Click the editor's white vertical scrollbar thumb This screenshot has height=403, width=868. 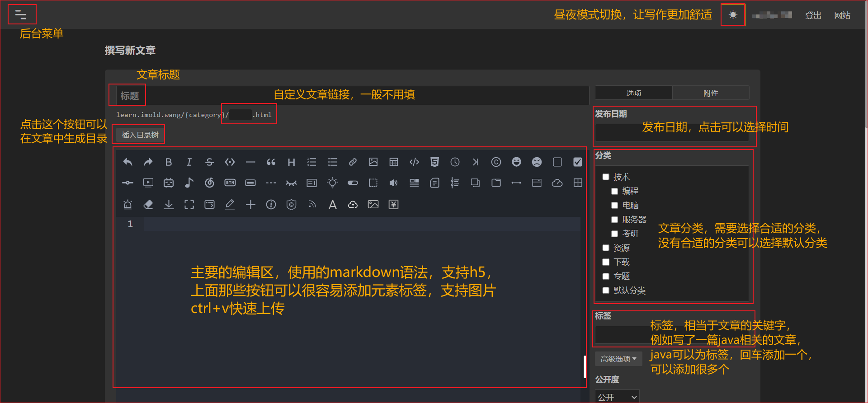585,366
